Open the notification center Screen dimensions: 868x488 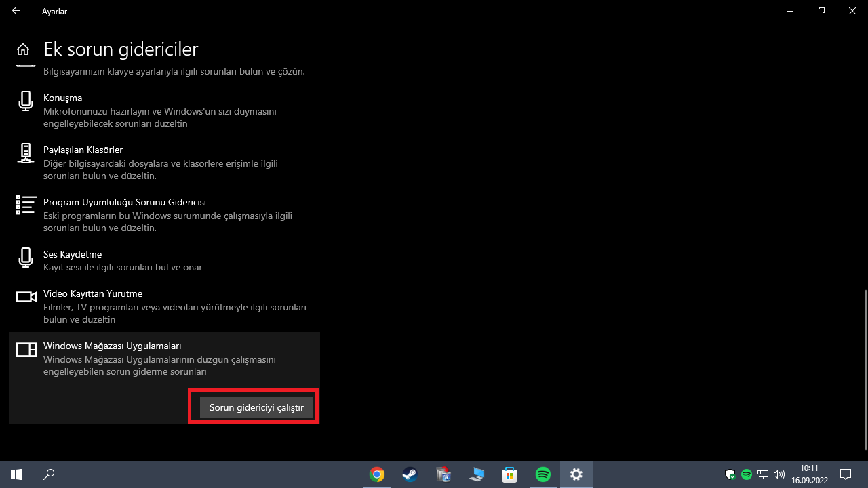(x=846, y=474)
